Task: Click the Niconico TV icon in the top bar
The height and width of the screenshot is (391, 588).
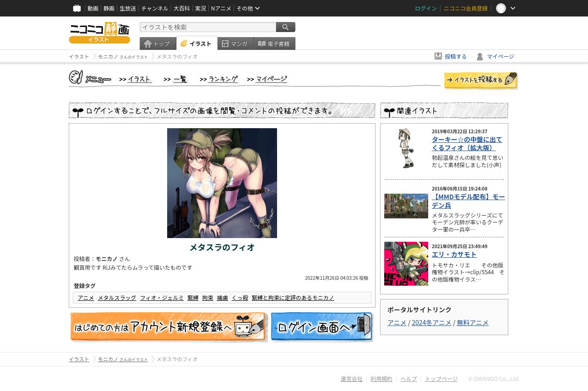Action: point(77,8)
